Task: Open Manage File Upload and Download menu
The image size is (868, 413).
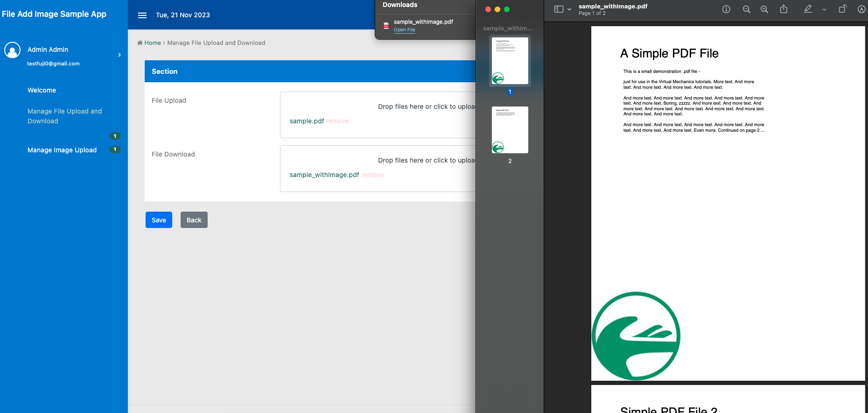Action: (x=64, y=116)
